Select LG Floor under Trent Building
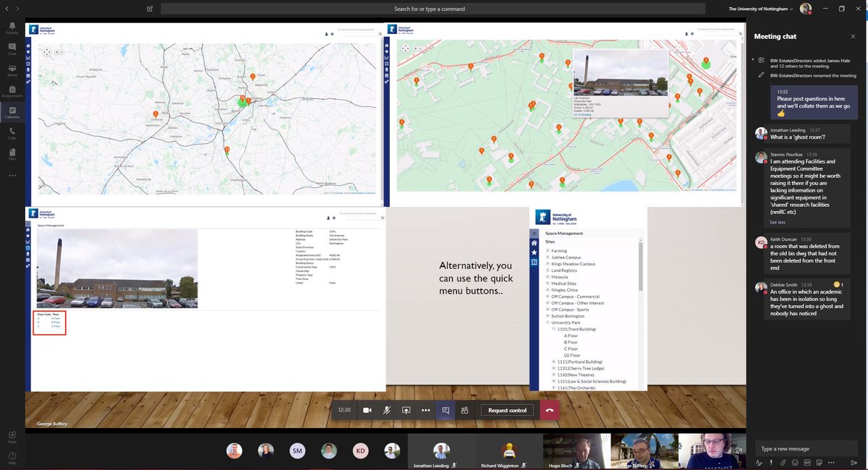The image size is (868, 470). (x=571, y=355)
